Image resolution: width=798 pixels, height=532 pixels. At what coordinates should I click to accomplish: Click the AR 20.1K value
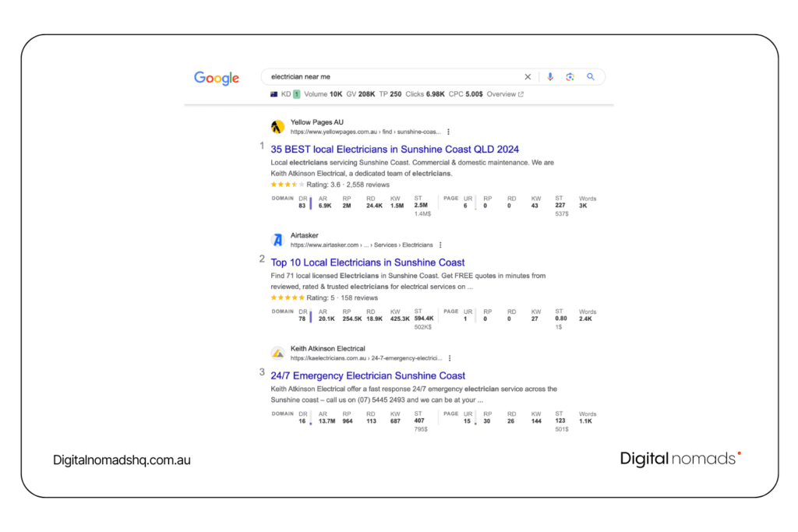point(327,319)
